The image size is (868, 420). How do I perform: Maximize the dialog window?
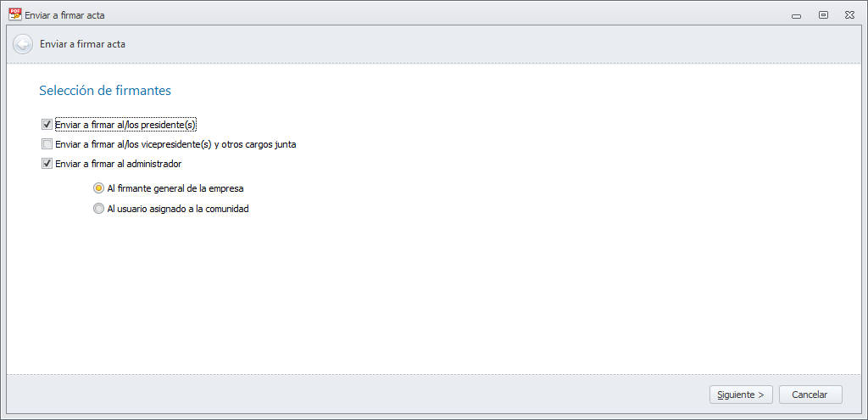(822, 14)
